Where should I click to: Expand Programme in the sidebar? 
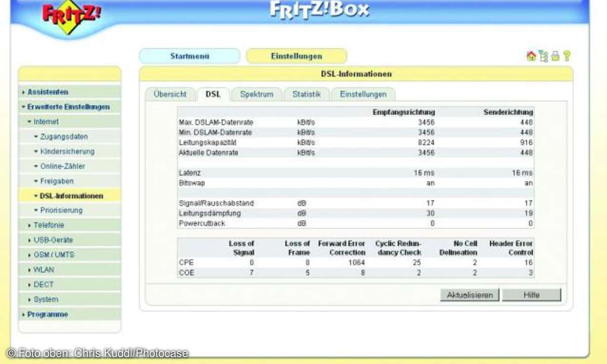(70, 314)
